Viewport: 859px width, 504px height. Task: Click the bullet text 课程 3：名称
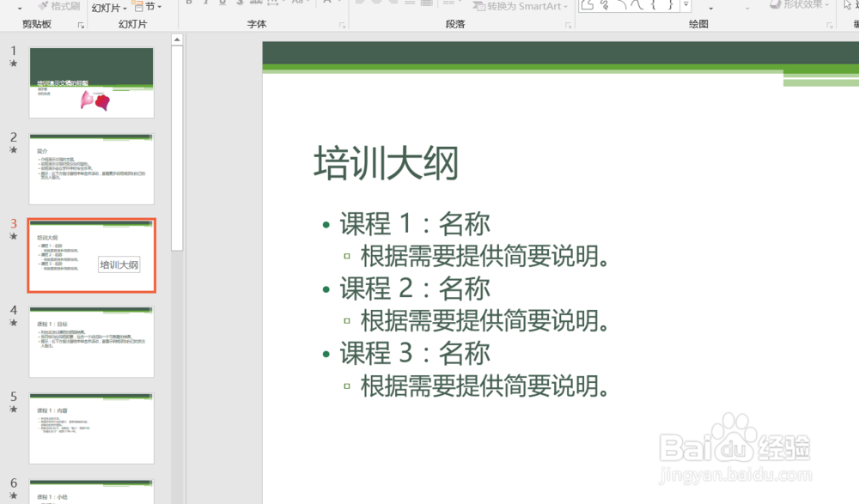coord(415,353)
